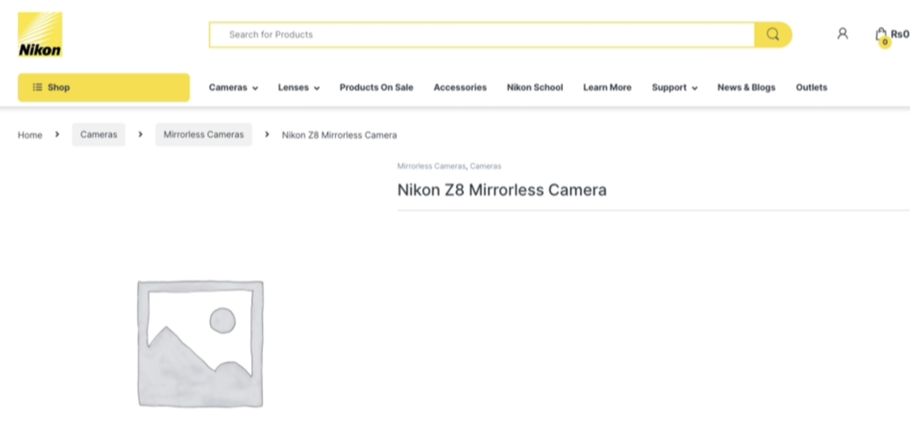Click the Mirrorless Cameras breadcrumb
Viewport: 910px width, 445px height.
(204, 135)
